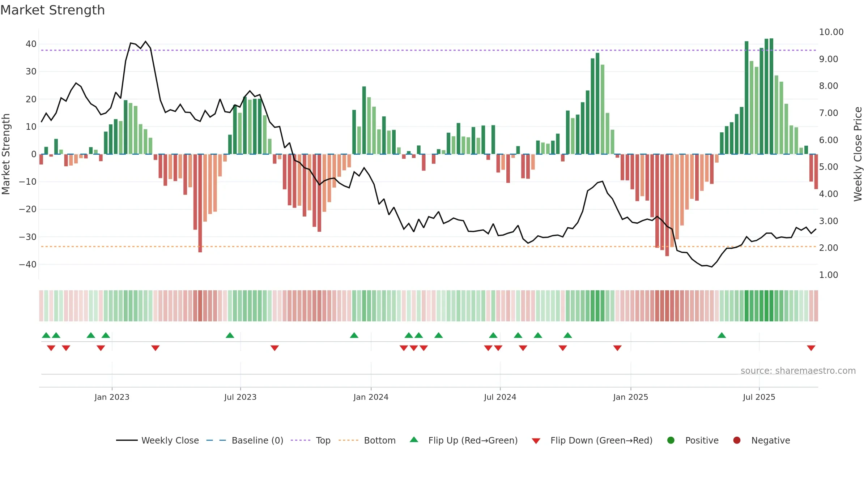Toggle the Bottom legend label
The height and width of the screenshot is (488, 868).
[x=380, y=440]
